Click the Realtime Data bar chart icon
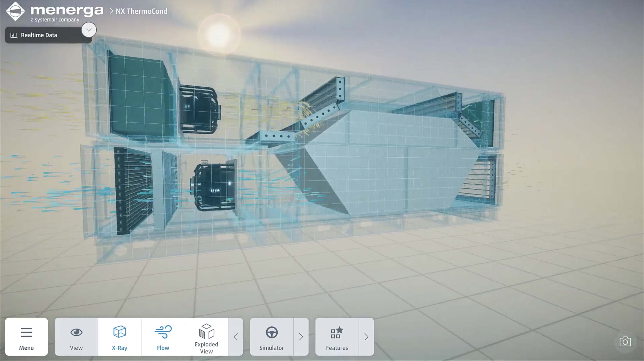 (14, 35)
